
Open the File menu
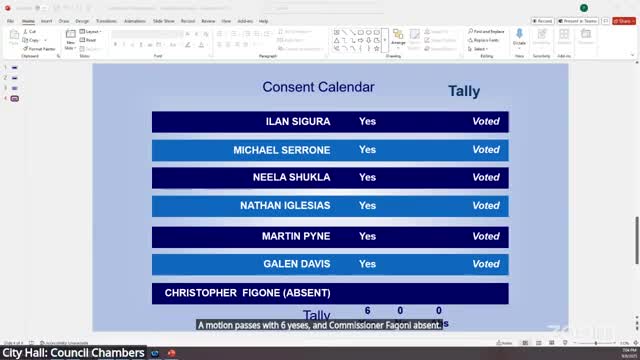coord(10,21)
